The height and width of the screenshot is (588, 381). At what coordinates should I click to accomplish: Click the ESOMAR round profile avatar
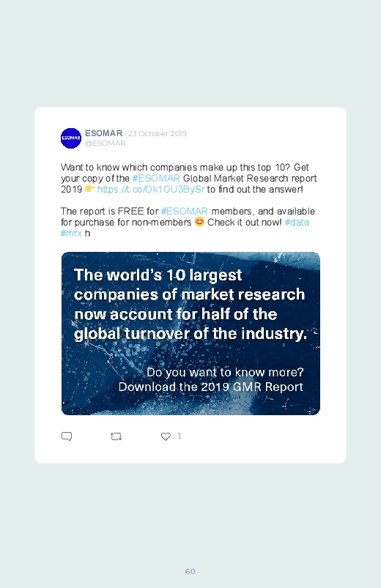pos(71,138)
